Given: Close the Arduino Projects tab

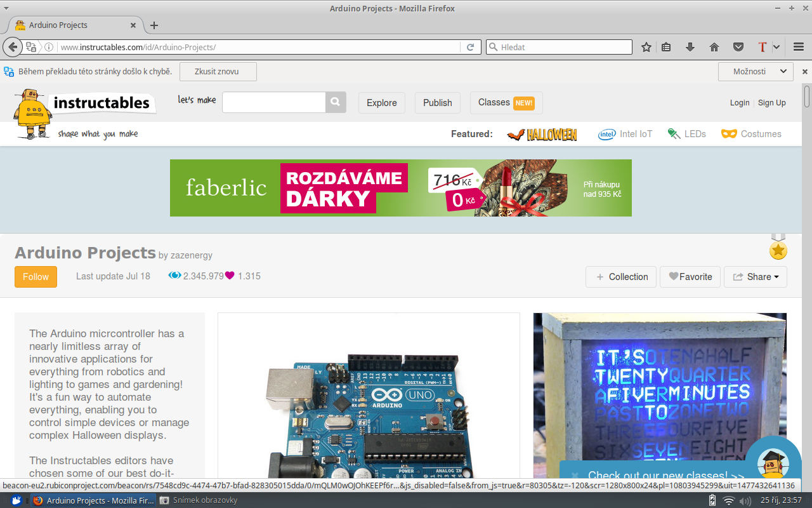Looking at the screenshot, I should 133,25.
